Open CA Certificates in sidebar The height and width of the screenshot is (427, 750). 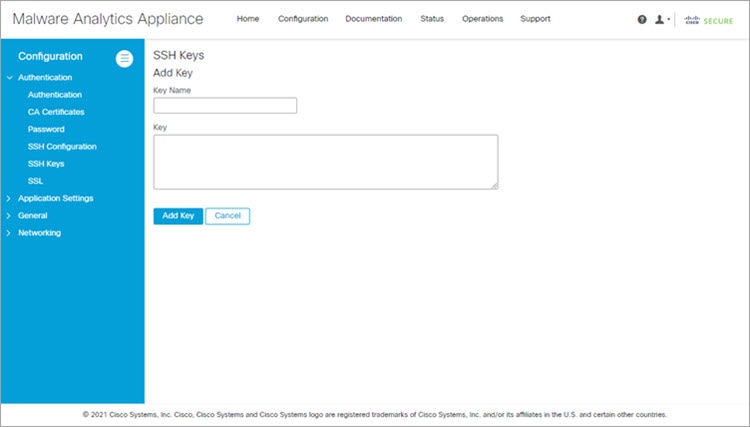(56, 112)
